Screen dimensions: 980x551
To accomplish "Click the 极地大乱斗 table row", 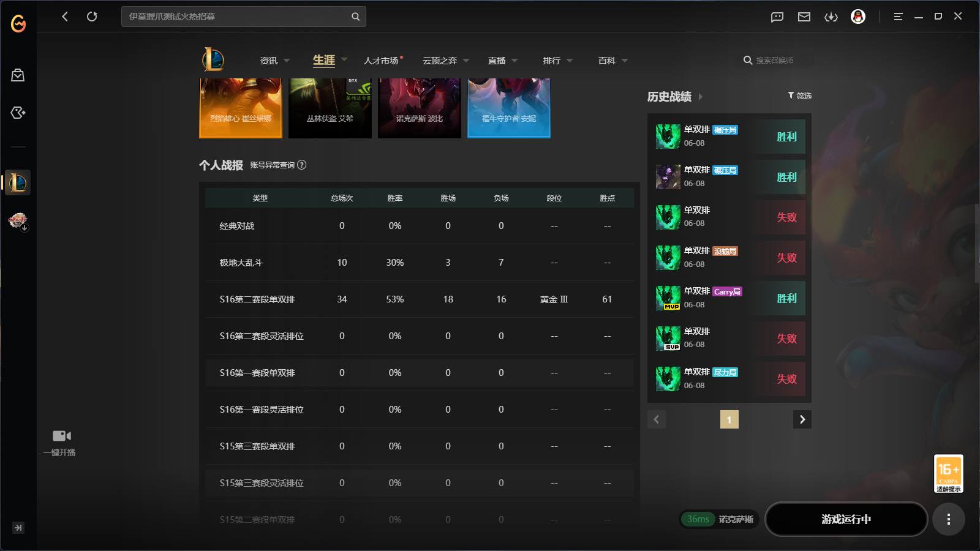I will [420, 263].
